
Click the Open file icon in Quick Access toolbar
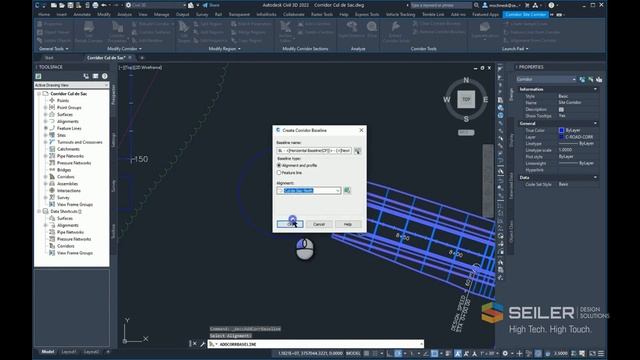coord(62,5)
